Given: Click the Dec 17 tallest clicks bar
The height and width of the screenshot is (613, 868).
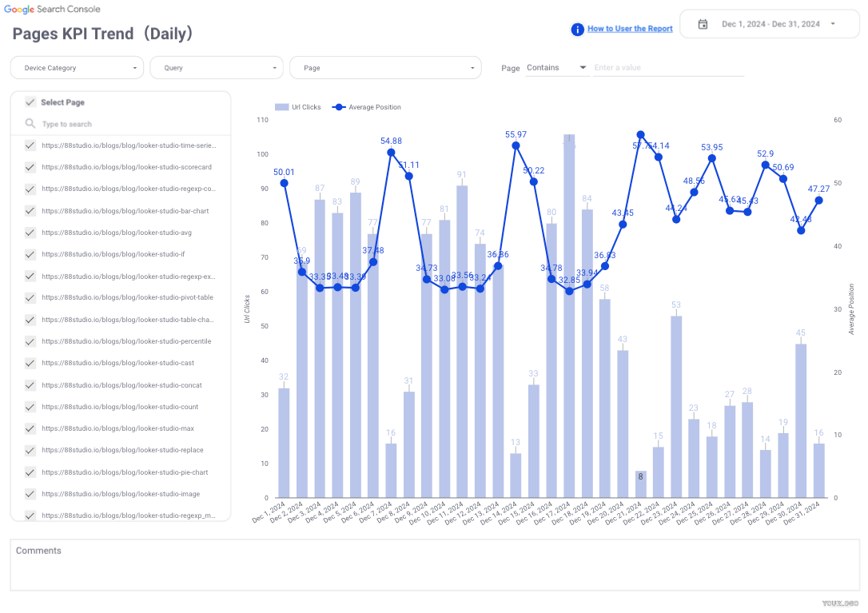Looking at the screenshot, I should tap(569, 320).
